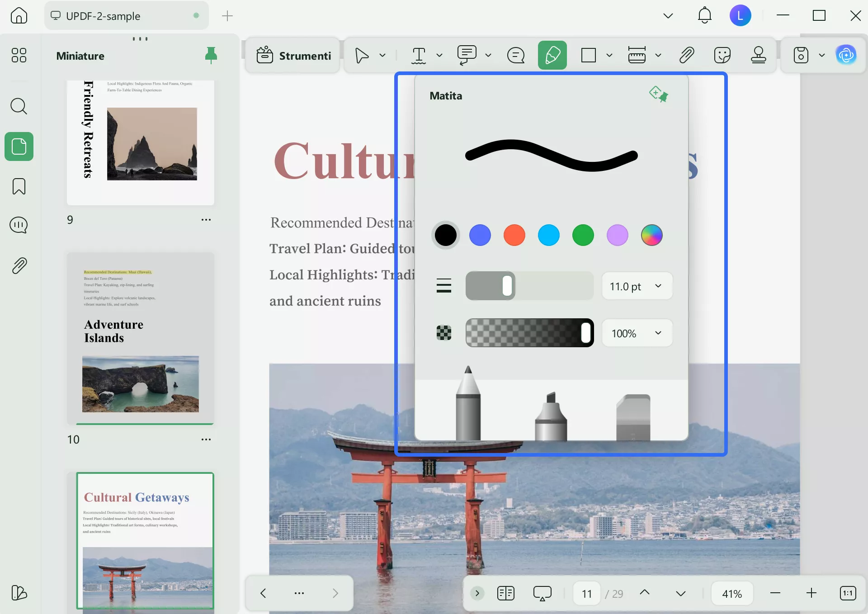868x614 pixels.
Task: Expand the rectangle shape tool dropdown arrow
Action: click(609, 56)
